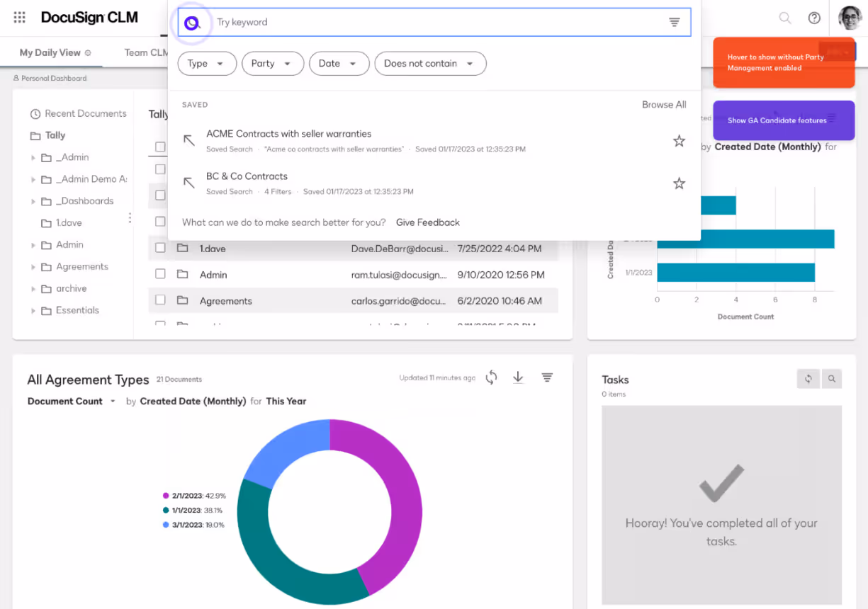Download the All Agreement Types data
This screenshot has height=609, width=868.
(x=518, y=377)
